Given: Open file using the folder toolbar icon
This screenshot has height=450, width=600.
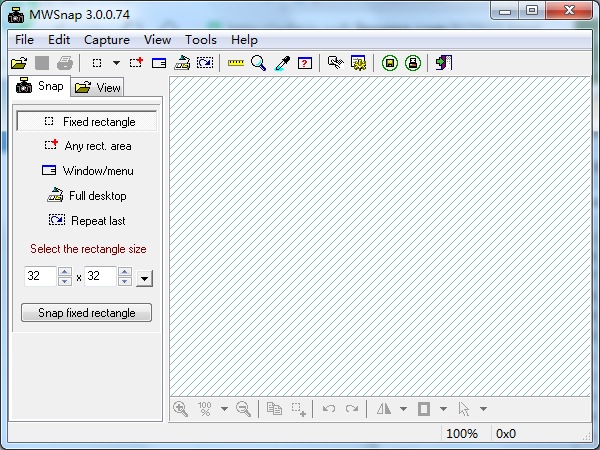Looking at the screenshot, I should click(19, 63).
